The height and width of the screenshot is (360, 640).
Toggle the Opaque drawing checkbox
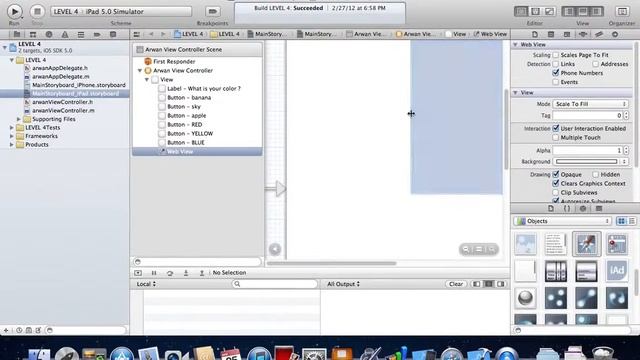click(x=555, y=174)
